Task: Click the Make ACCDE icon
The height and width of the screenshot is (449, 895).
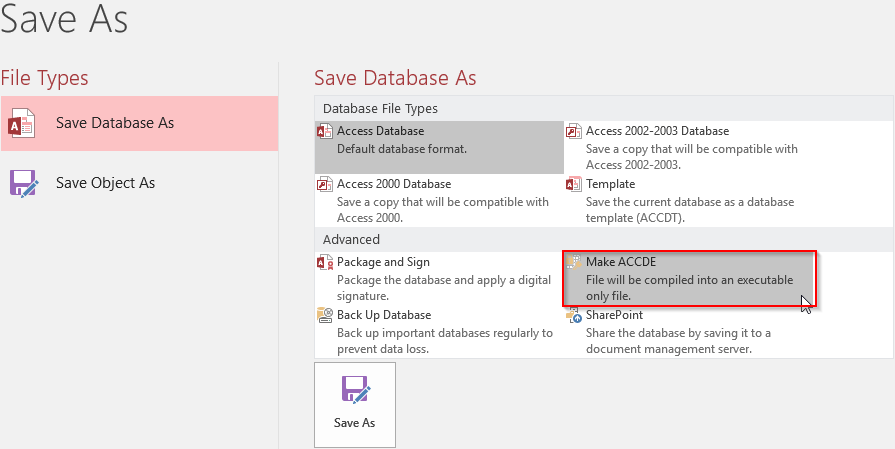Action: click(x=573, y=263)
